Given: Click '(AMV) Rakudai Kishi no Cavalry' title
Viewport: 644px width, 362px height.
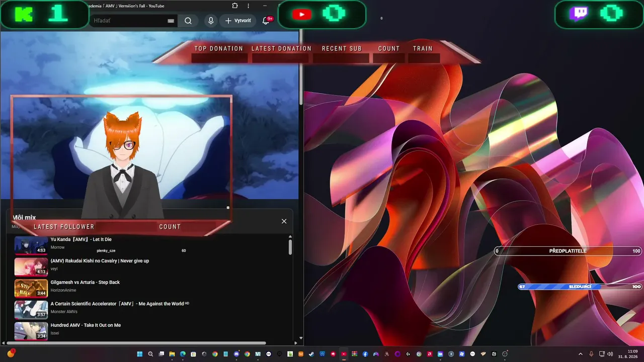Looking at the screenshot, I should [100, 261].
